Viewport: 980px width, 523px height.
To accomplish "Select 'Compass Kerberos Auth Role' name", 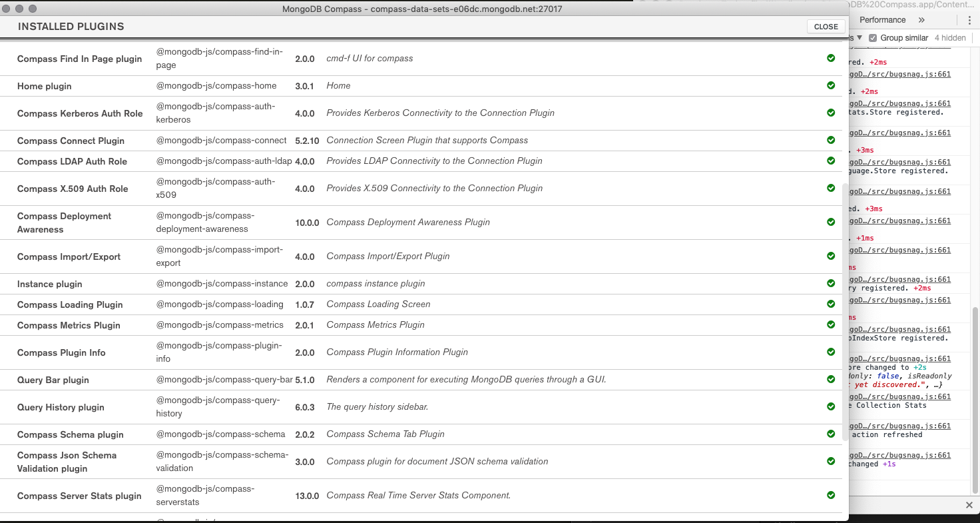I will point(80,113).
